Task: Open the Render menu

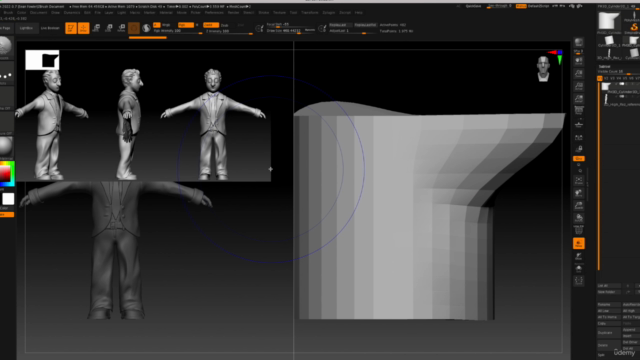Action: click(x=233, y=13)
